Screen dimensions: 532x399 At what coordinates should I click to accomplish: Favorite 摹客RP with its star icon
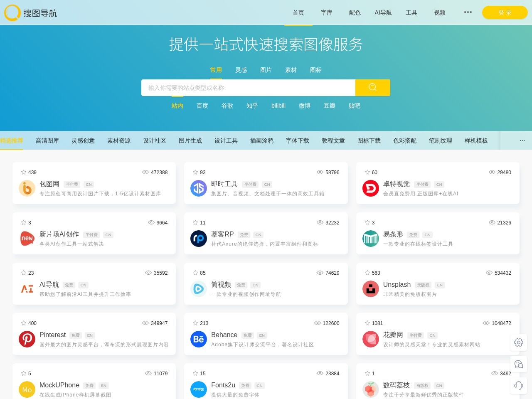click(195, 222)
